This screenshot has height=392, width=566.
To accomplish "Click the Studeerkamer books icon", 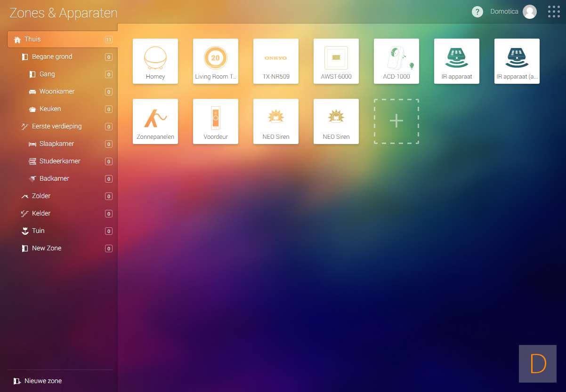I will [x=32, y=161].
